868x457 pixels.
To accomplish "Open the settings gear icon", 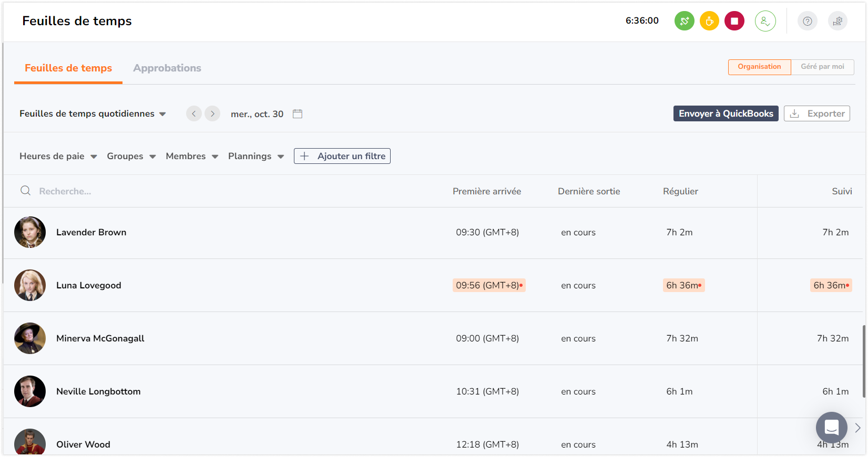I will (838, 21).
